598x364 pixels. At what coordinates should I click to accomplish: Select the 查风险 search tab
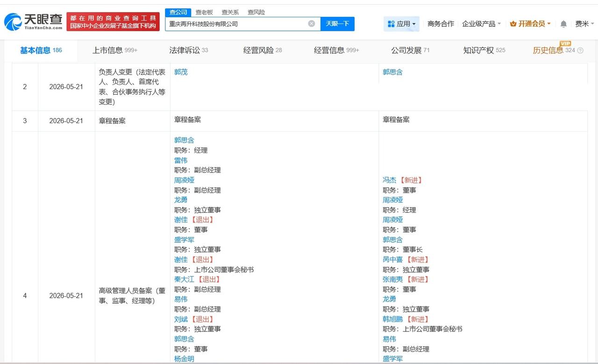pos(256,13)
